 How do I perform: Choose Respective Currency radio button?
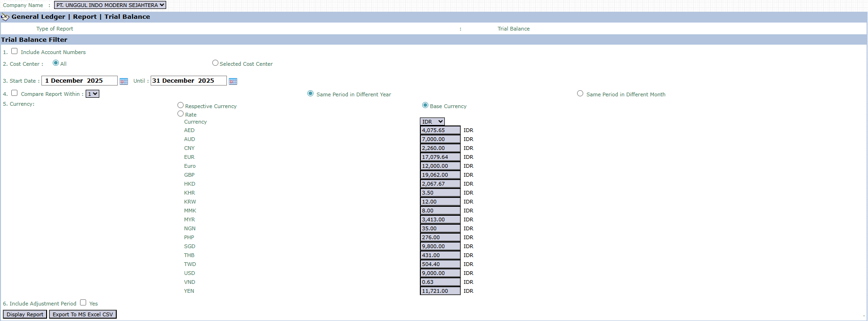[180, 105]
